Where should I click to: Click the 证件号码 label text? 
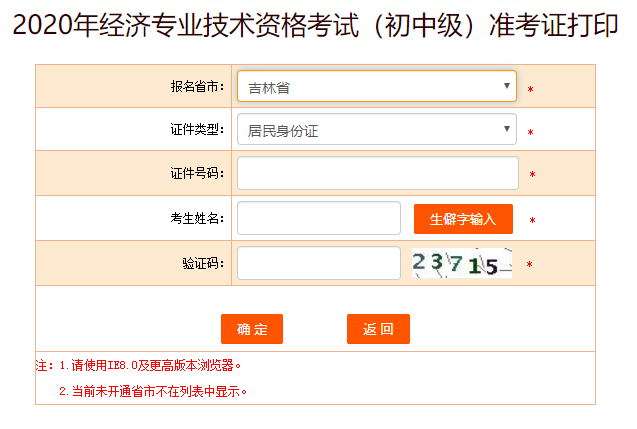[x=197, y=173]
